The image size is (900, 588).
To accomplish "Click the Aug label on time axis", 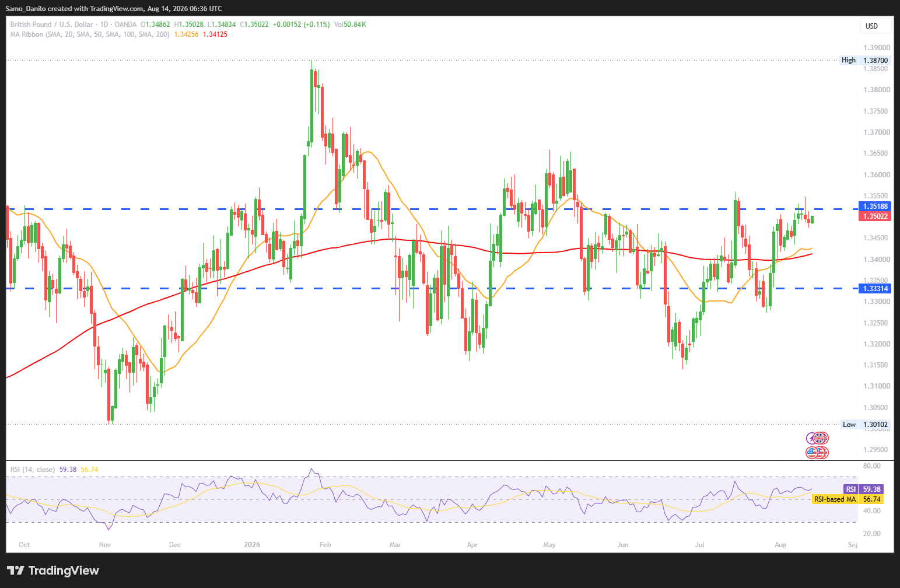I will pyautogui.click(x=780, y=545).
